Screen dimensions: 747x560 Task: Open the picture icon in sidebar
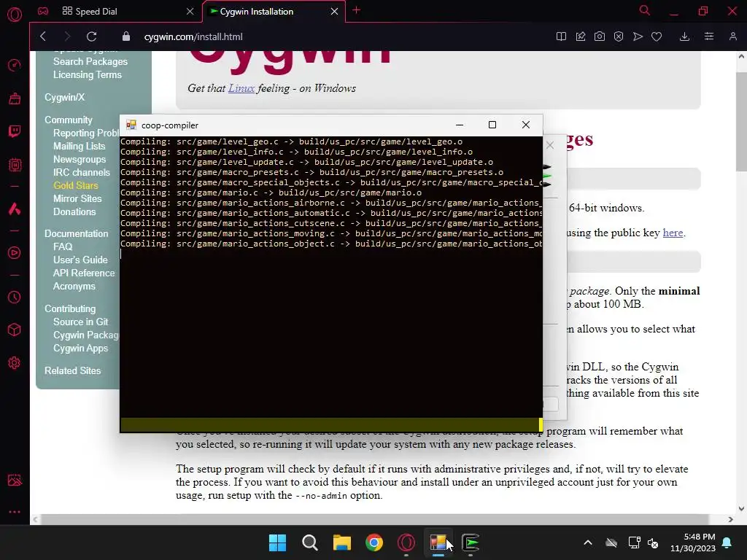click(x=15, y=480)
